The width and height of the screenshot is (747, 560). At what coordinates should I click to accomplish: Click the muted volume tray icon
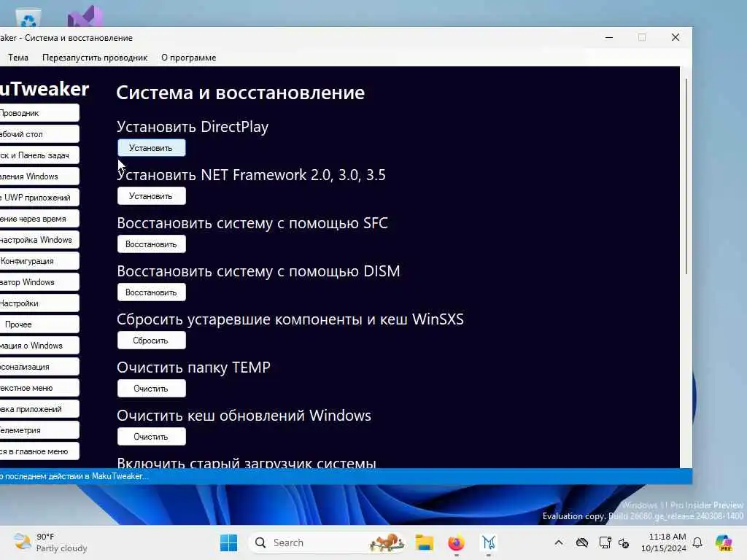[x=624, y=542]
